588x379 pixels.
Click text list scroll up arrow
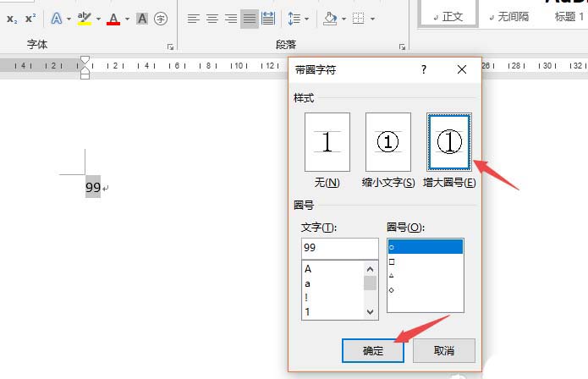370,269
